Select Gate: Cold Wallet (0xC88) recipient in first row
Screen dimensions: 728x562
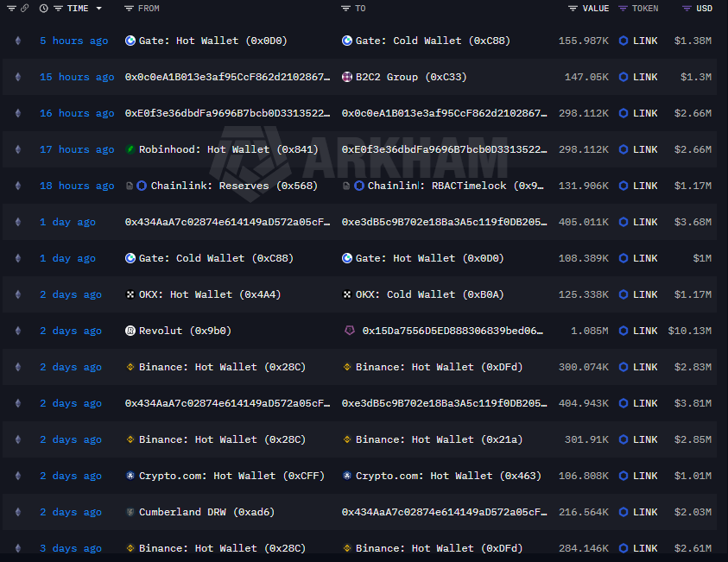(434, 41)
